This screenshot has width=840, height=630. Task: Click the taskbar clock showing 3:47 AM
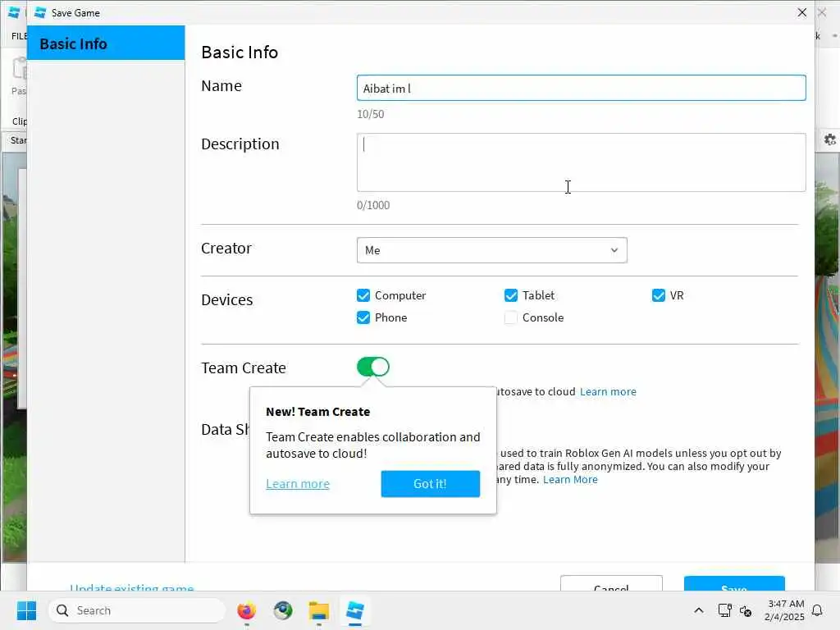pyautogui.click(x=784, y=610)
